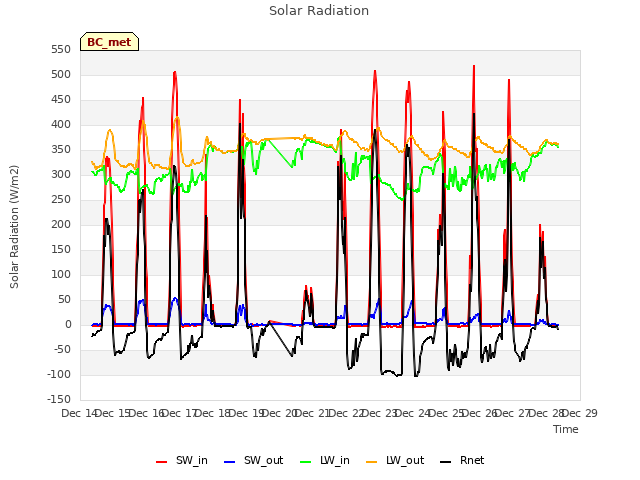Image resolution: width=640 pixels, height=480 pixels.
Task: Click the BC_met annotation label
Action: [109, 42]
